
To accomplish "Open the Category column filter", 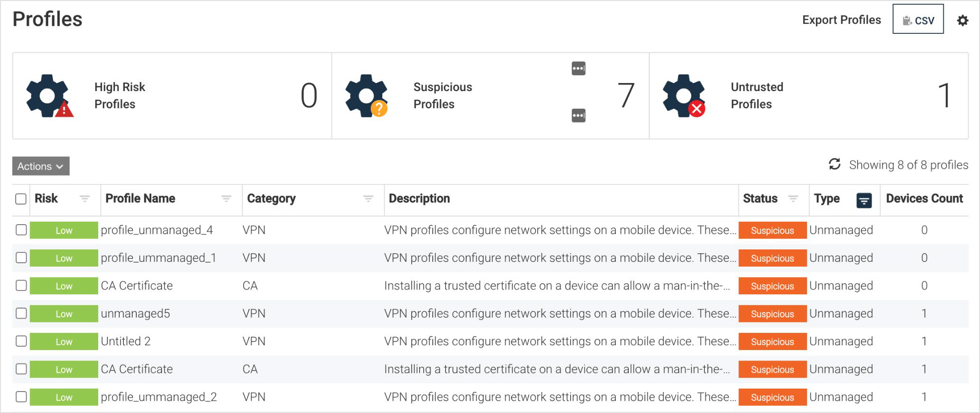I will click(x=368, y=198).
